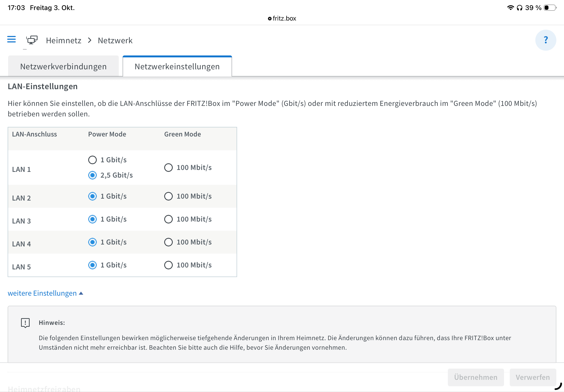
Task: Select the Netzwerkeinstellungen tab
Action: click(177, 66)
